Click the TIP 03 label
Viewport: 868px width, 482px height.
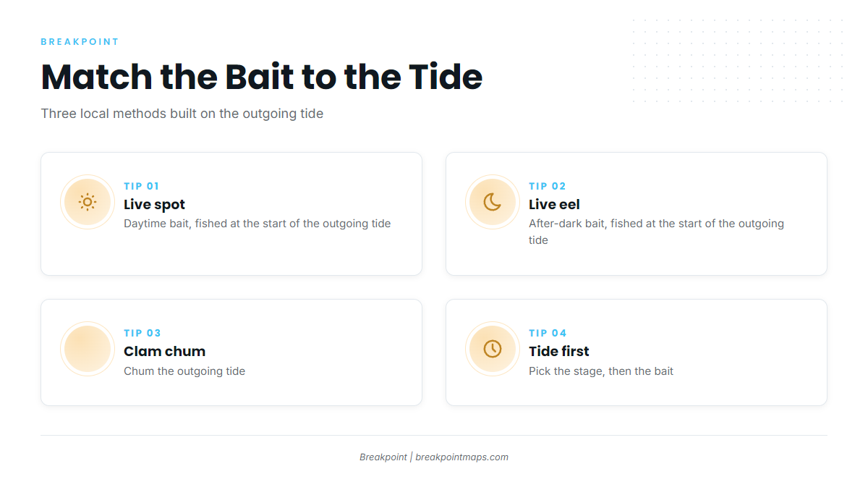coord(142,333)
